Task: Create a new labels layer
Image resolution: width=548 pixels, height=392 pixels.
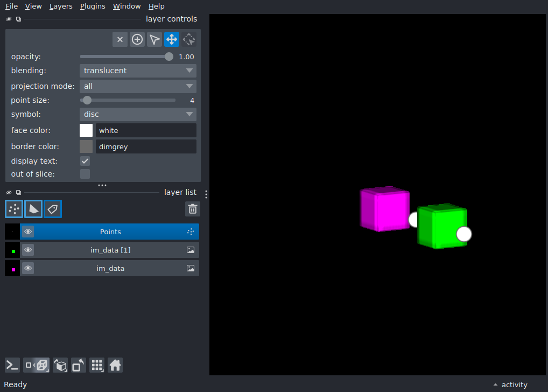Action: point(53,209)
